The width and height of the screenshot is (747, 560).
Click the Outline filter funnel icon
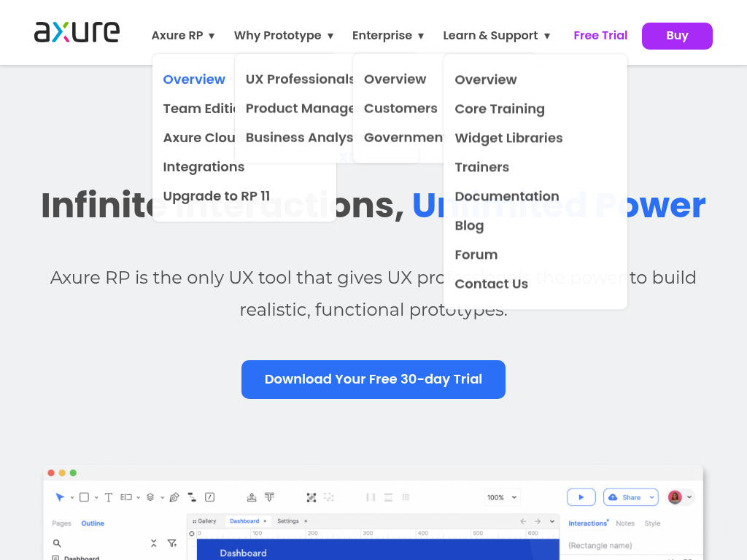pyautogui.click(x=172, y=542)
